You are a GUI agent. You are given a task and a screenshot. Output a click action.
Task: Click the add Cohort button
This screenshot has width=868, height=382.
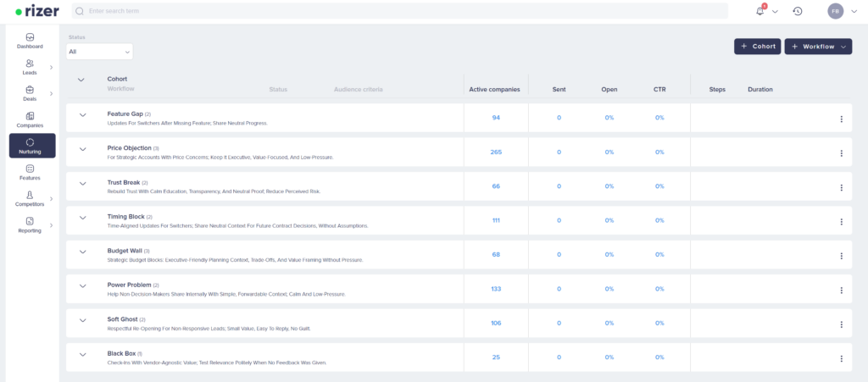click(757, 47)
